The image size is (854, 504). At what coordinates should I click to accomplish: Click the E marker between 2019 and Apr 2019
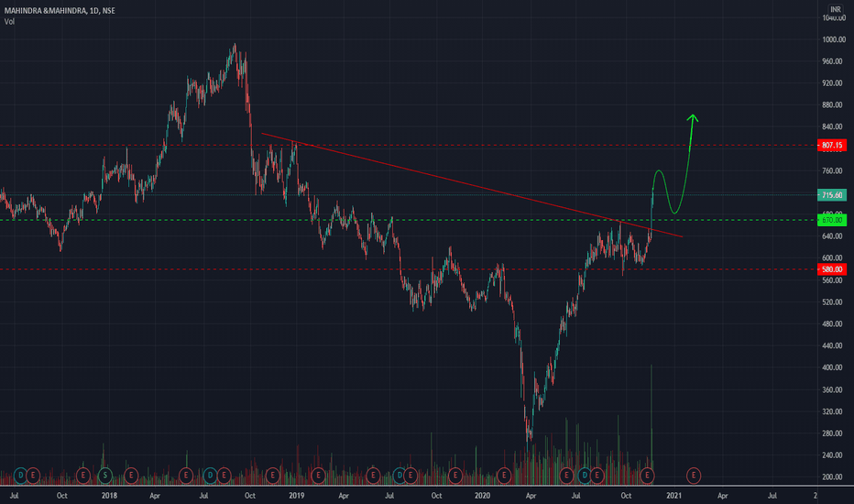point(318,476)
